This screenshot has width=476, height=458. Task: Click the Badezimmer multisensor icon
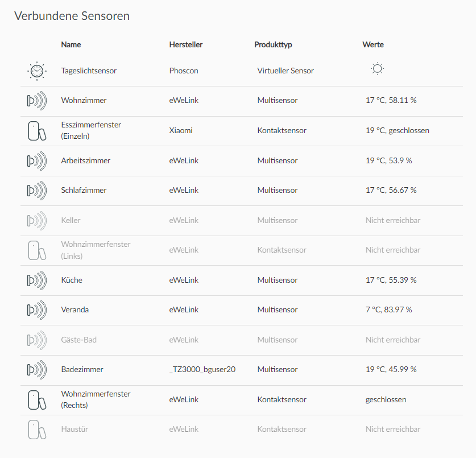pos(36,369)
